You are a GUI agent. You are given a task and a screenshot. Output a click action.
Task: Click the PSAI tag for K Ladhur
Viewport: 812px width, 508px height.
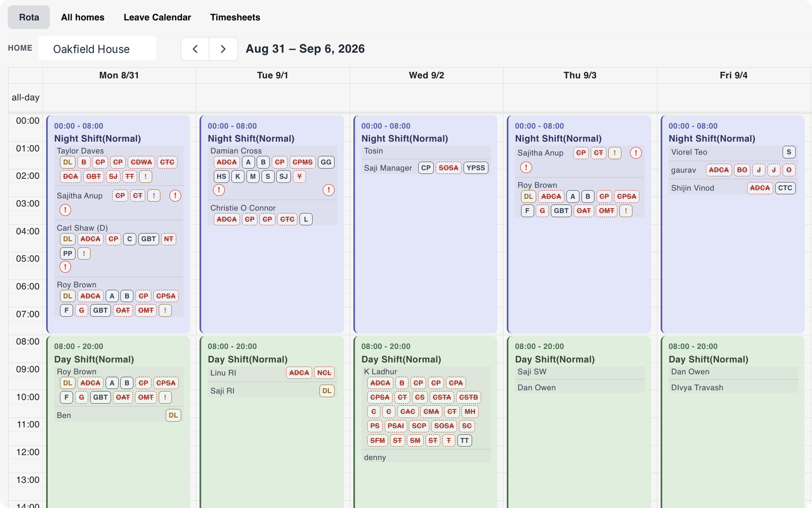[x=396, y=426]
